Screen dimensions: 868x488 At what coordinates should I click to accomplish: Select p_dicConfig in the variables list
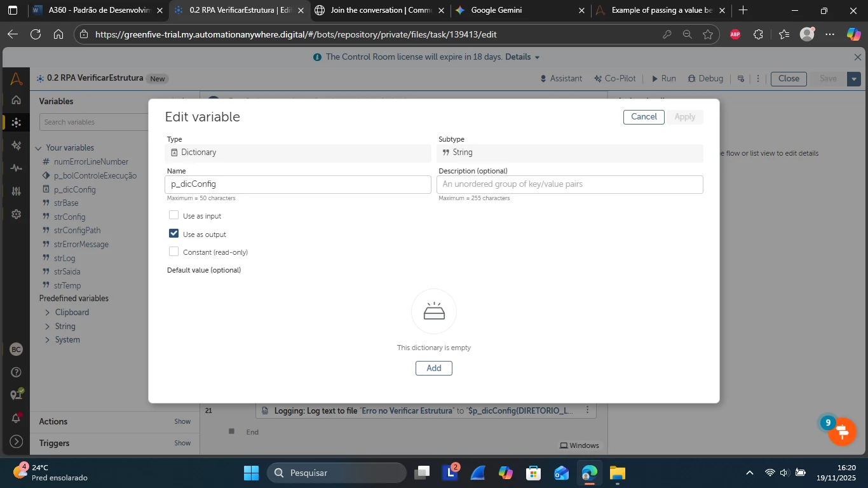tap(75, 189)
